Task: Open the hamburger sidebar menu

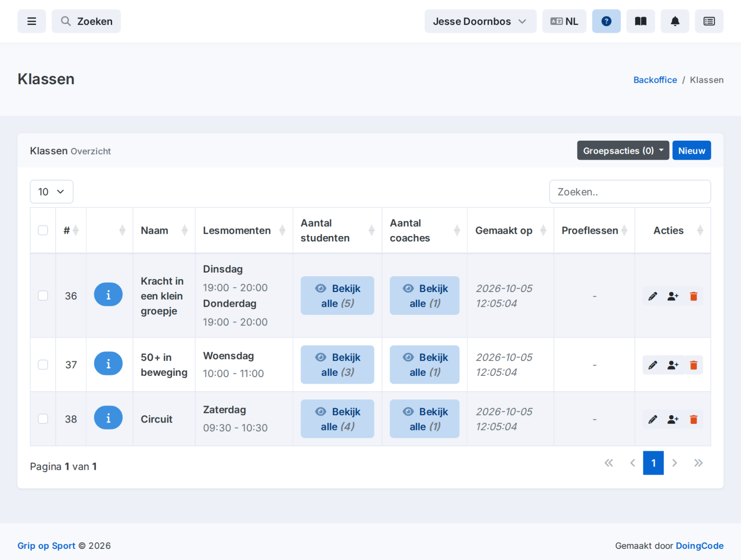Action: pyautogui.click(x=31, y=21)
